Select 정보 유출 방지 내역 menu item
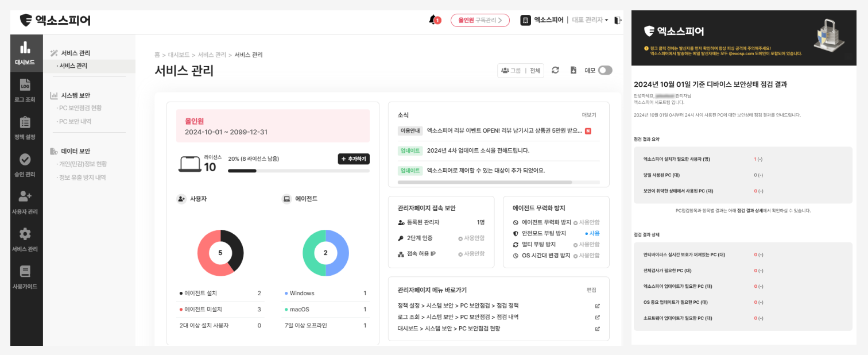868x355 pixels. click(x=81, y=178)
